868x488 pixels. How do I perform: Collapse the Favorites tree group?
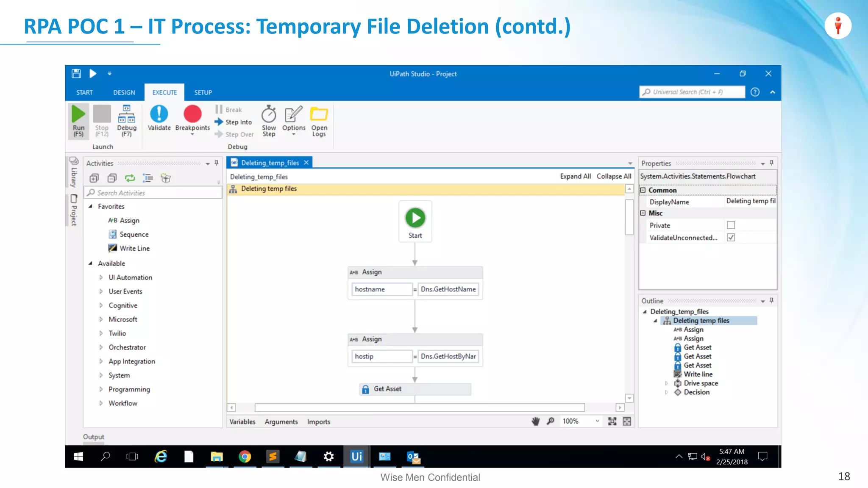pos(91,206)
